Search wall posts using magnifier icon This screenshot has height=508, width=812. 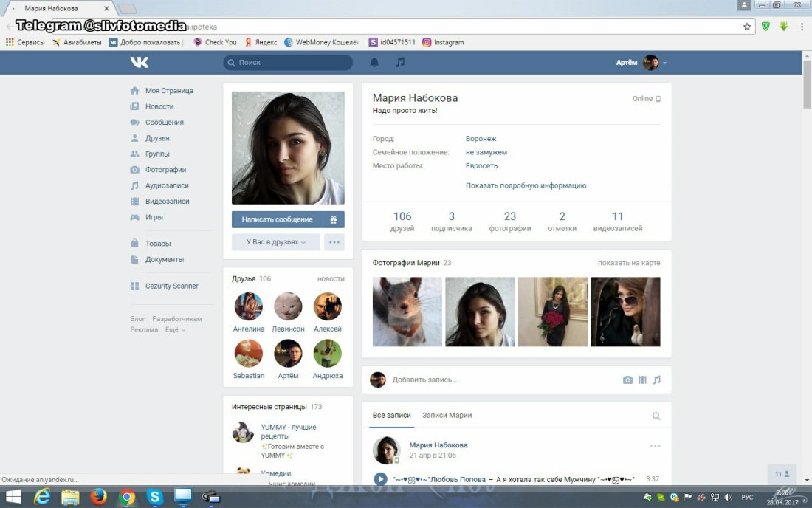coord(656,416)
